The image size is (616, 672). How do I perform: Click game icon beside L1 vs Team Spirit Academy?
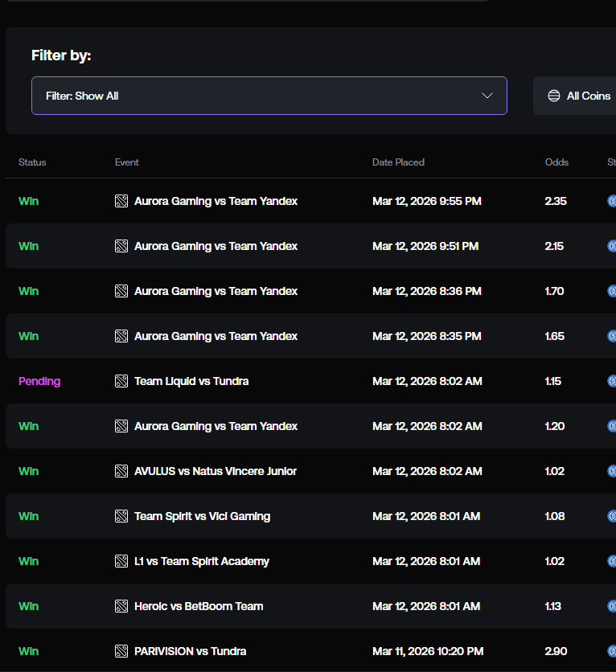coord(121,561)
